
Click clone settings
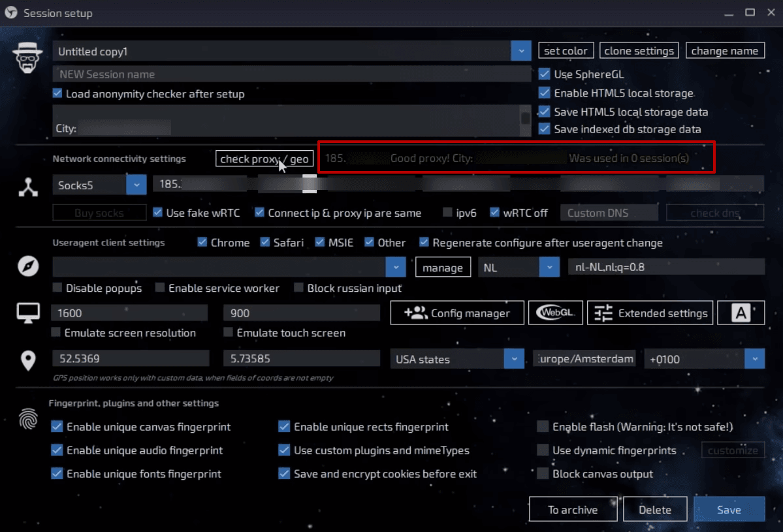(x=639, y=50)
